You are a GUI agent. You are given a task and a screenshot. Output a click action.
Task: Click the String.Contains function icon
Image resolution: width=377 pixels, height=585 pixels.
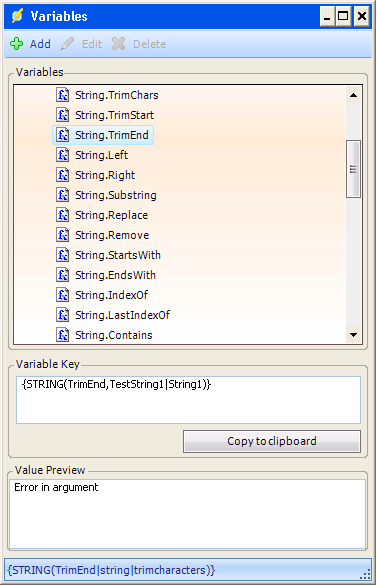[63, 335]
